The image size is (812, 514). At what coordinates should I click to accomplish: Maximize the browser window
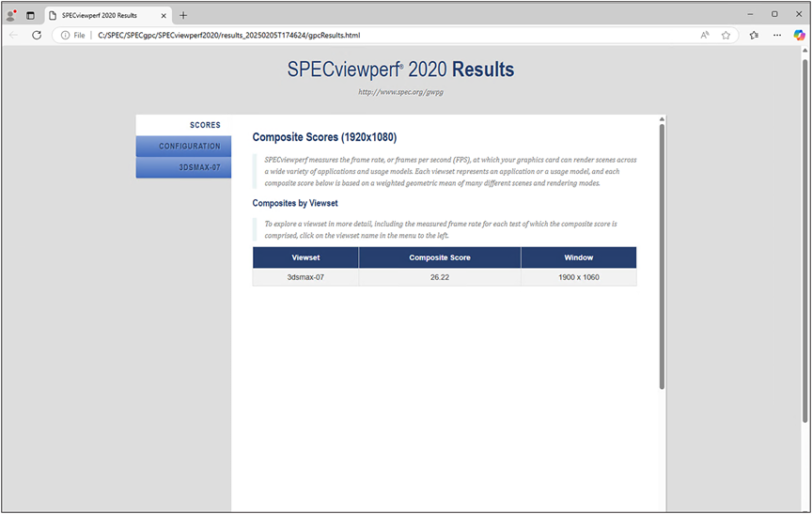774,14
